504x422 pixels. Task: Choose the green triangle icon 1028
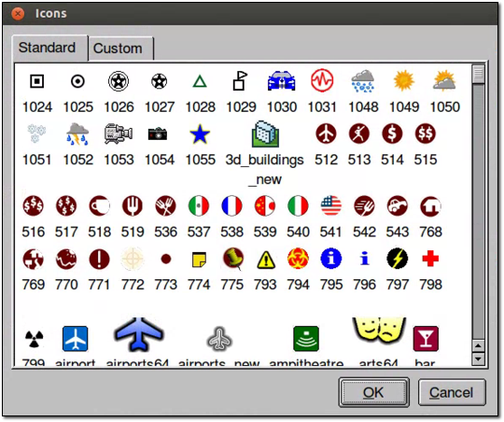point(200,82)
